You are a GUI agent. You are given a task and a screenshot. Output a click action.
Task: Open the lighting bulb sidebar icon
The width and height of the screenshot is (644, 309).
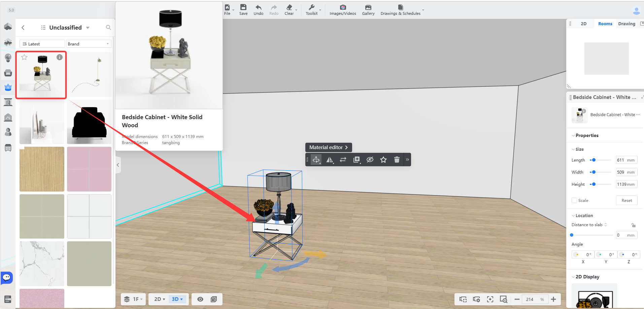pos(8,58)
